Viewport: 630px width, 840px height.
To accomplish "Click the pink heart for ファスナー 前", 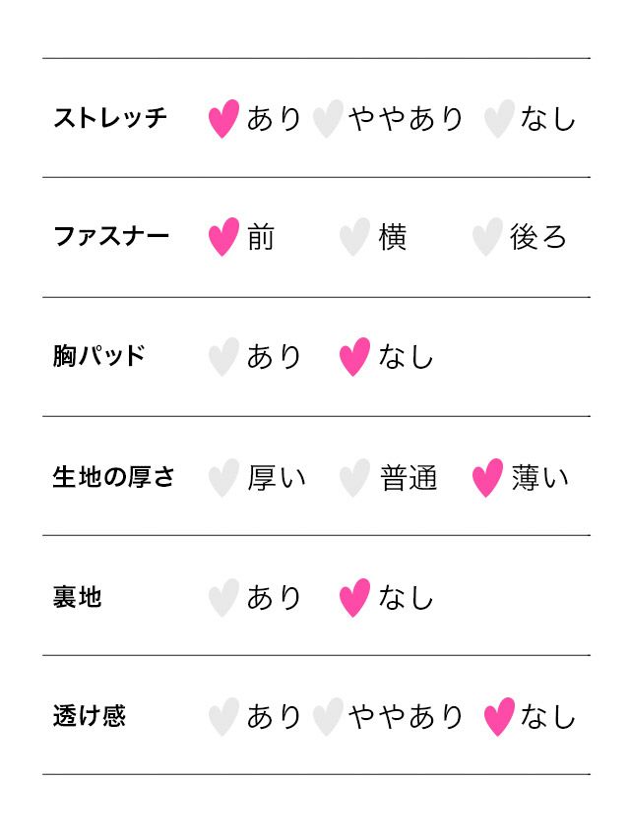I will click(223, 238).
